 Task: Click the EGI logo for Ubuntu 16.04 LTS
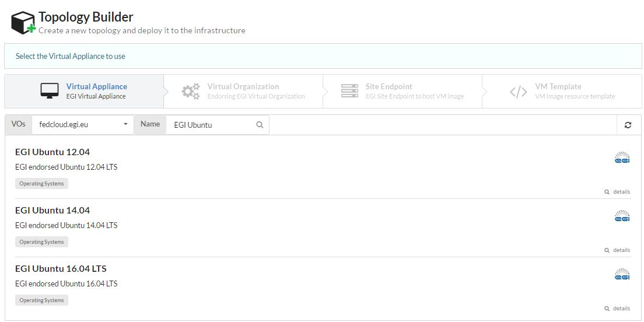622,275
